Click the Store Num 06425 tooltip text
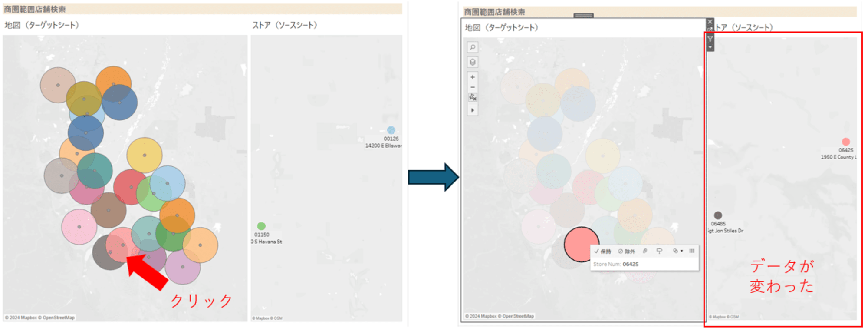Screen dimensions: 868x331 tap(616, 264)
